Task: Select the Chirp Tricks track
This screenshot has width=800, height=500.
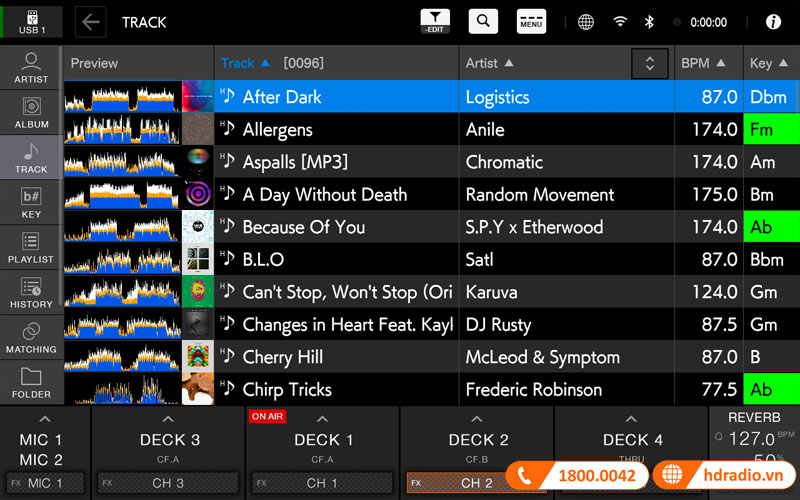Action: 430,389
